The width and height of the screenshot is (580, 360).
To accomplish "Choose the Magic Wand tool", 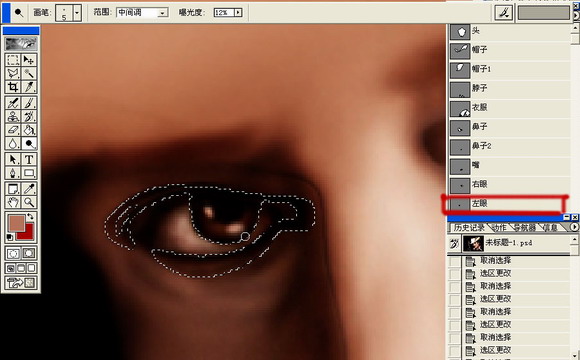I will point(29,73).
